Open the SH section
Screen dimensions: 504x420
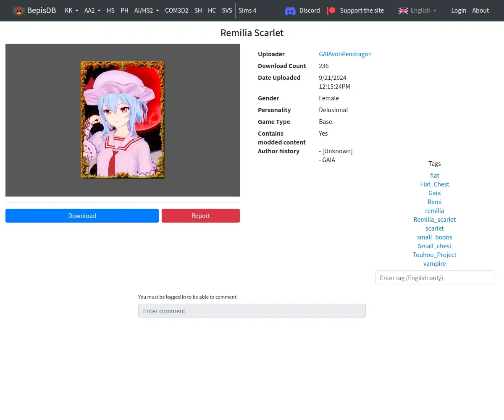[x=198, y=10]
